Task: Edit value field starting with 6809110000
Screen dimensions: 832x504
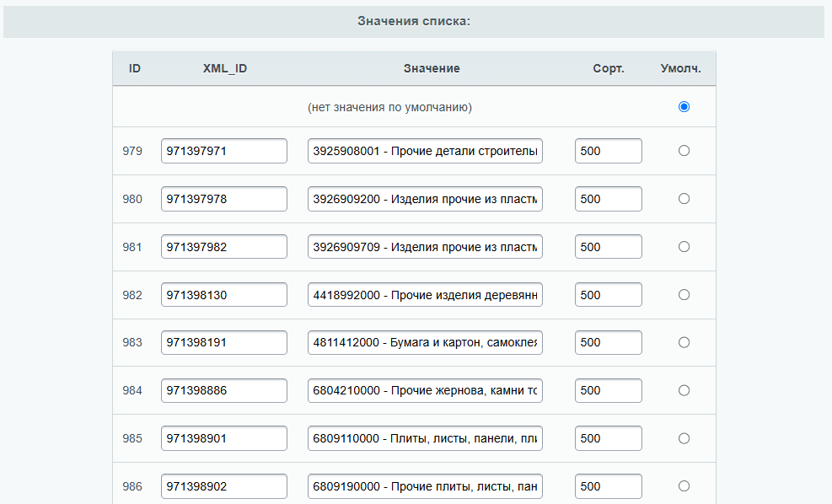Action: coord(425,438)
